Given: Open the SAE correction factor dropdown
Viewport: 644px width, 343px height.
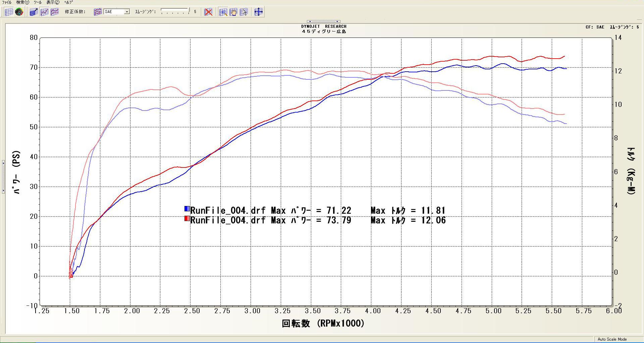Looking at the screenshot, I should (x=127, y=12).
